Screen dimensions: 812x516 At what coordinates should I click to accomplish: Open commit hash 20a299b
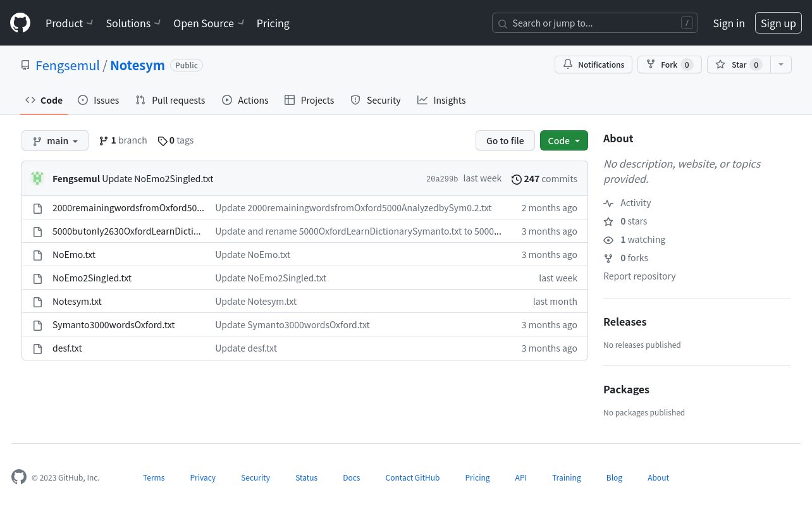click(x=442, y=179)
